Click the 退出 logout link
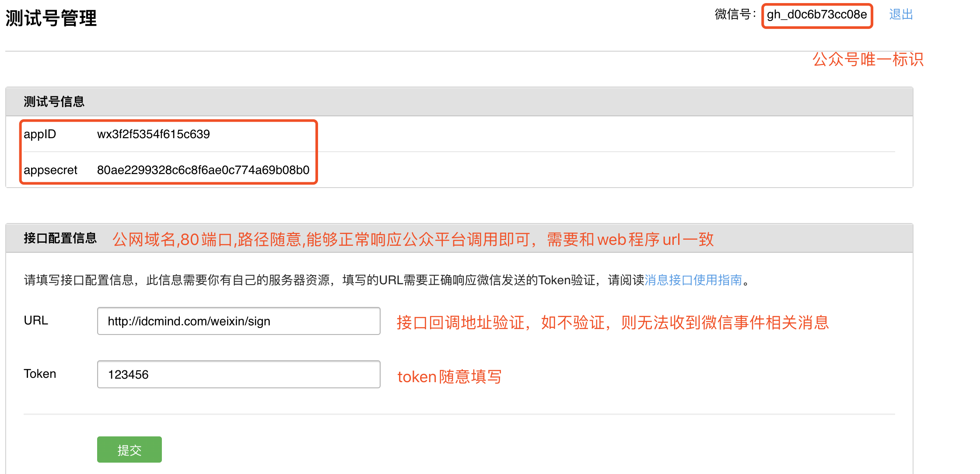The height and width of the screenshot is (474, 980). tap(901, 14)
